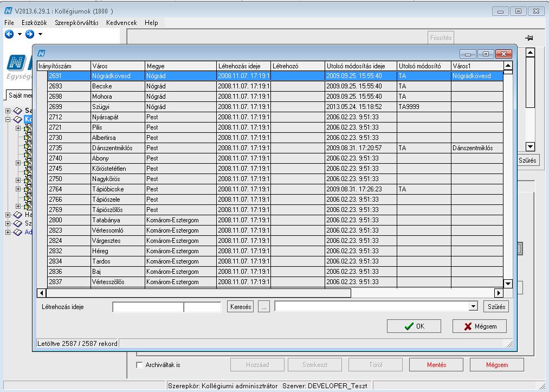The width and height of the screenshot is (549, 392).
Task: Sort by the Város column header
Action: [x=118, y=66]
